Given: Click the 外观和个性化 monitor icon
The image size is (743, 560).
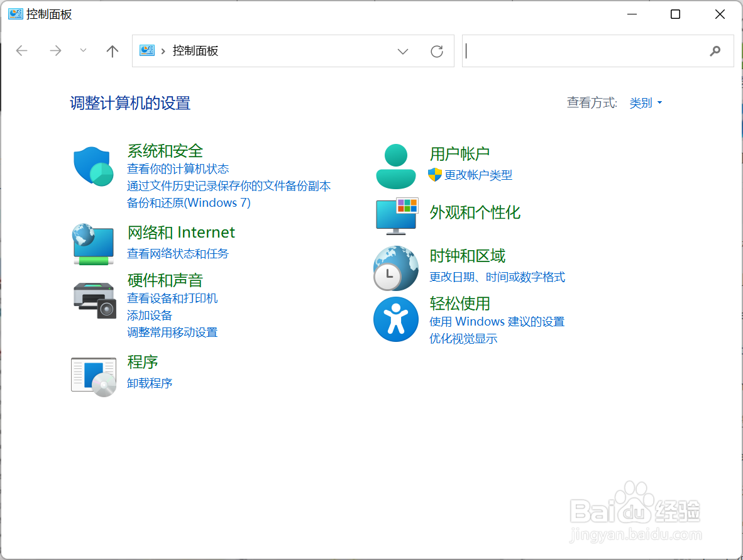Looking at the screenshot, I should coord(395,216).
